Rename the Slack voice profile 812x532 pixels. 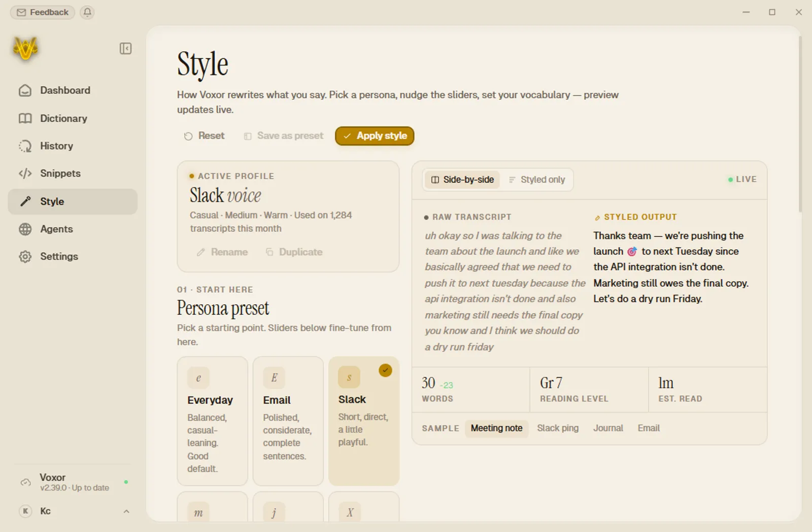click(x=222, y=252)
